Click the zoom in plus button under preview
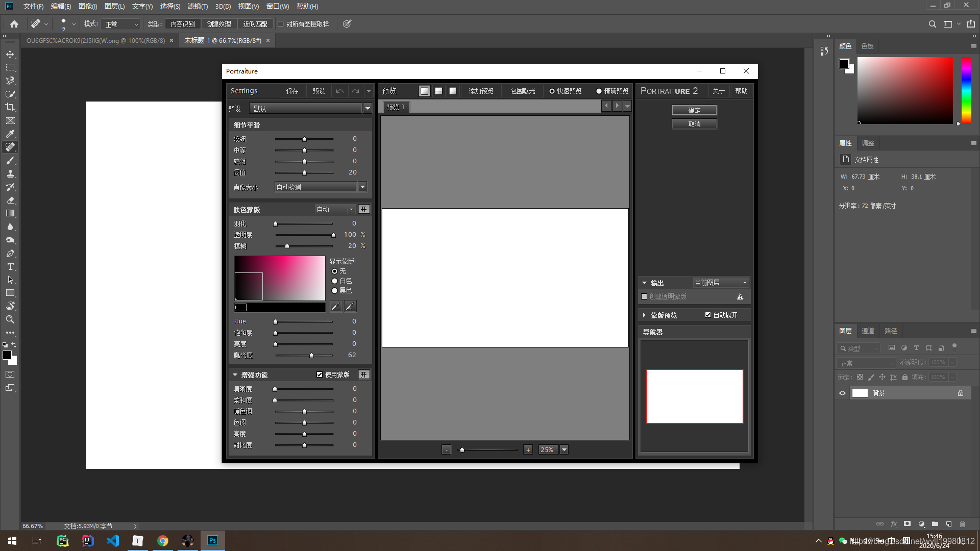 click(x=528, y=449)
